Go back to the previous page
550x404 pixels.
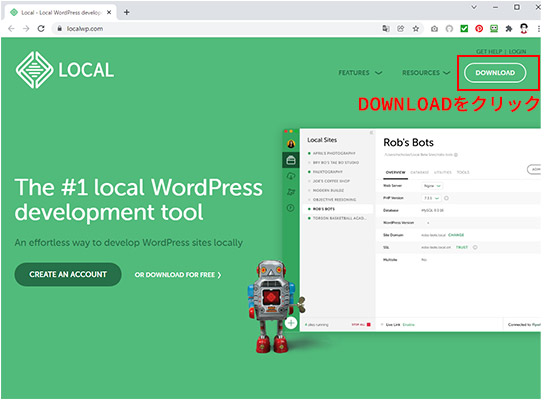click(x=12, y=29)
